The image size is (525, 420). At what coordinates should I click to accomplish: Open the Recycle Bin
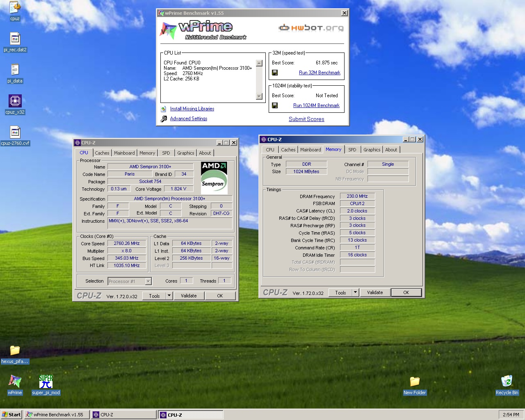507,385
